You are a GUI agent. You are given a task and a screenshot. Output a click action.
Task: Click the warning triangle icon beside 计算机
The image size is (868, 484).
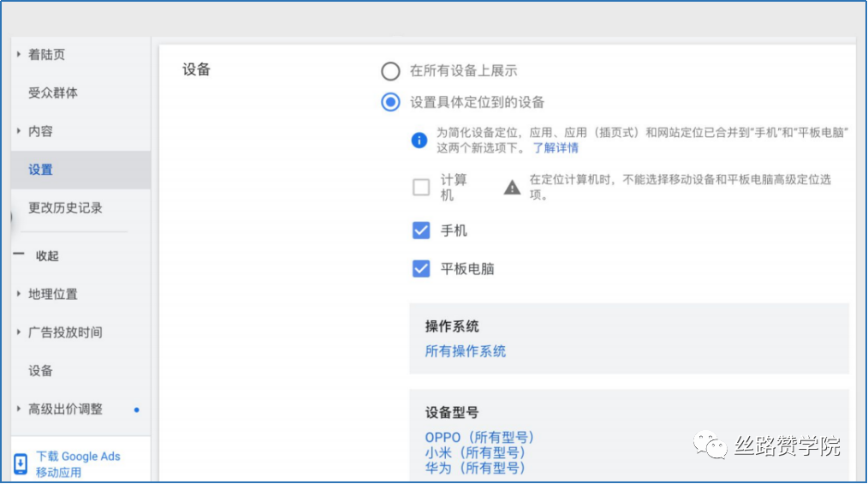[512, 188]
